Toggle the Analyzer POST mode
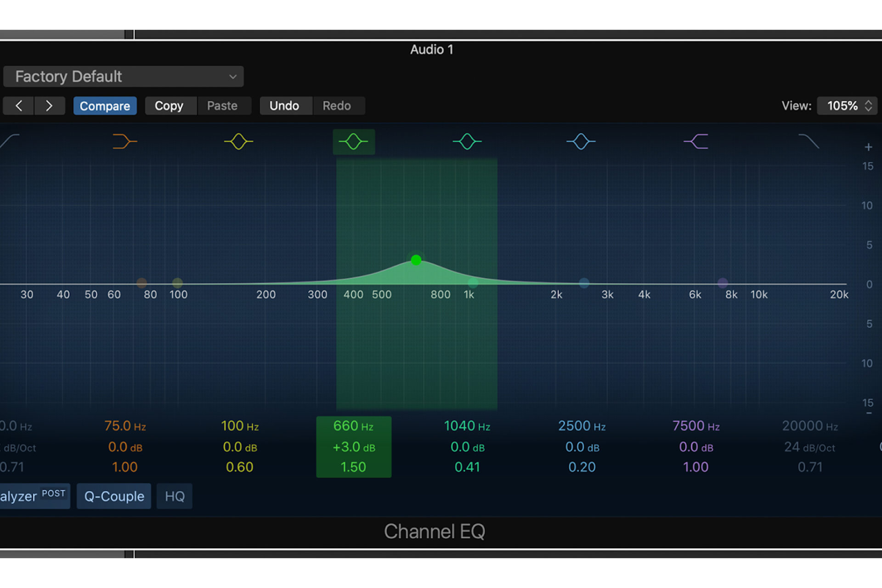 click(53, 497)
